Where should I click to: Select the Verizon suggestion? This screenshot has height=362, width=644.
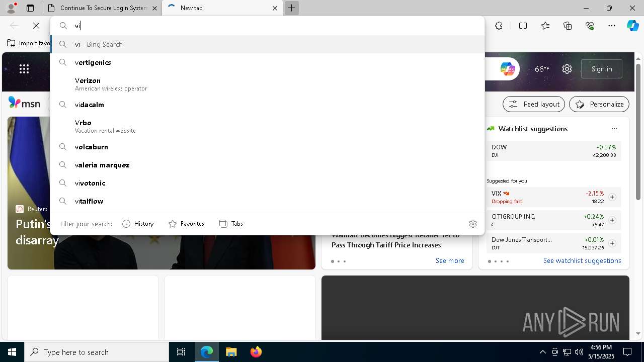[x=267, y=84]
